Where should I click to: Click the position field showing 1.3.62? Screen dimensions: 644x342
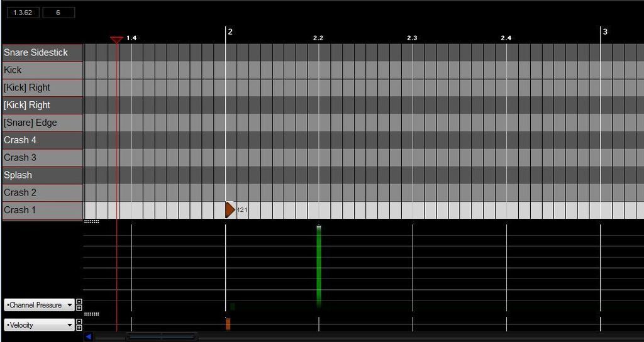[23, 13]
